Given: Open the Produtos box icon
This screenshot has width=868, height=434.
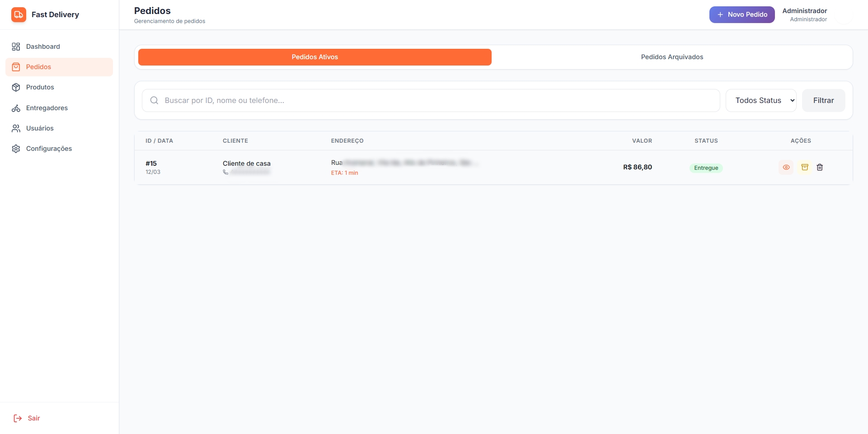Looking at the screenshot, I should tap(16, 87).
